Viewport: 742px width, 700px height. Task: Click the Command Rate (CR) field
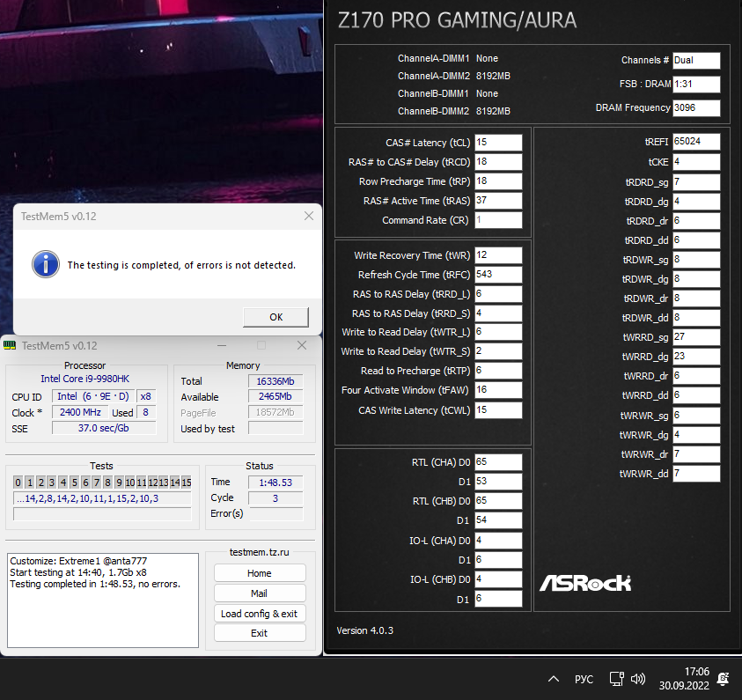(x=498, y=220)
